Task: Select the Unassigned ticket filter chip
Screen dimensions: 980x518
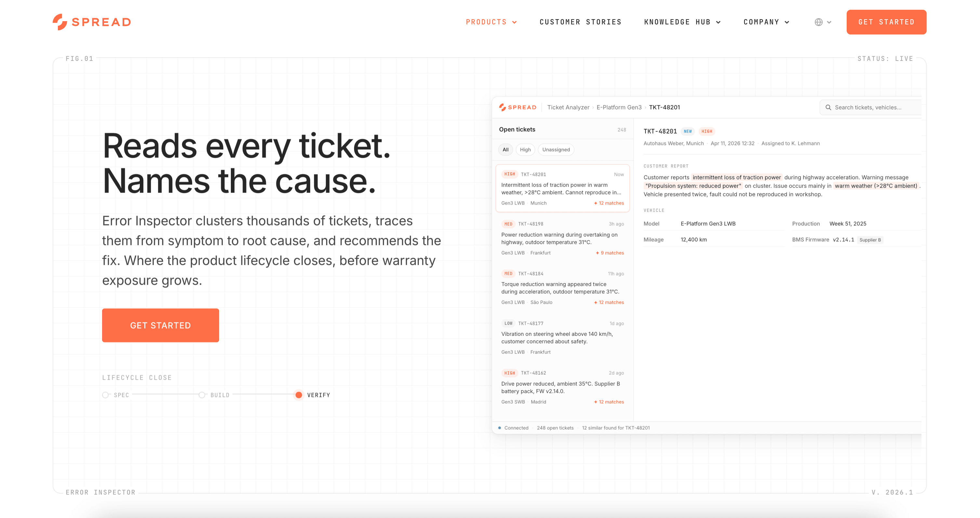Action: coord(556,150)
